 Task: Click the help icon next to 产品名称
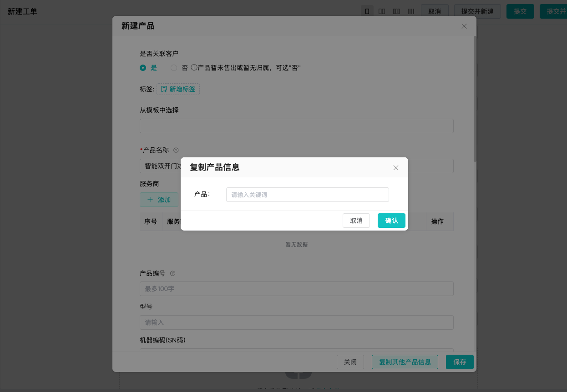[176, 150]
